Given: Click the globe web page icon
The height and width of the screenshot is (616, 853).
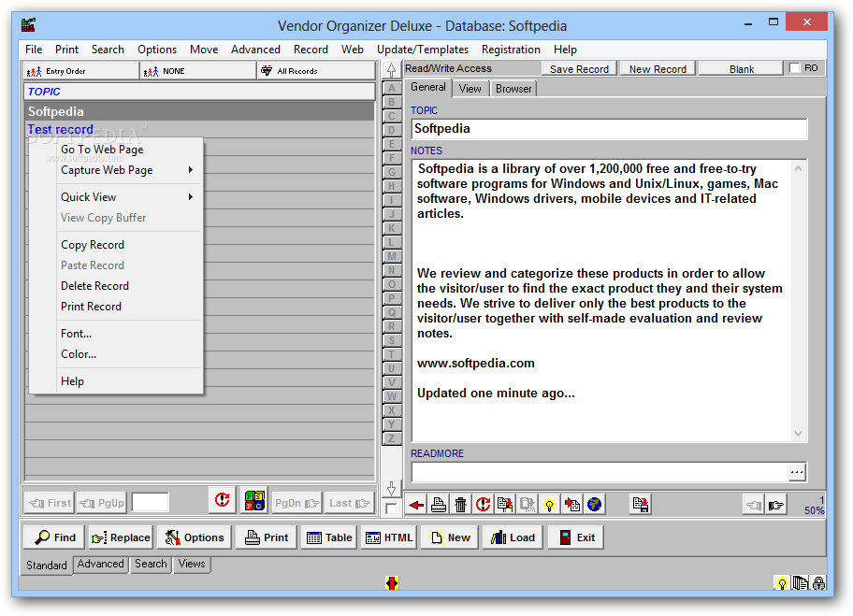Looking at the screenshot, I should pyautogui.click(x=594, y=505).
